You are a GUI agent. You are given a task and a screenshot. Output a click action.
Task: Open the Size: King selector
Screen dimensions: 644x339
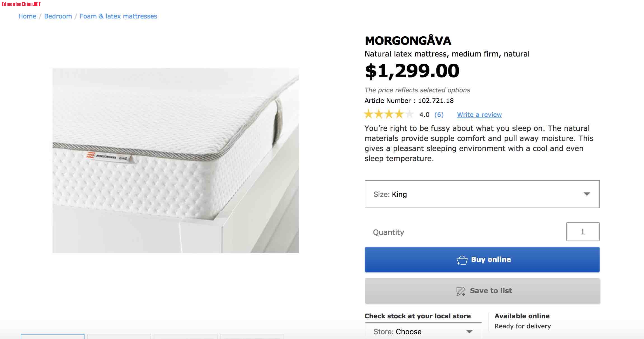coord(482,194)
